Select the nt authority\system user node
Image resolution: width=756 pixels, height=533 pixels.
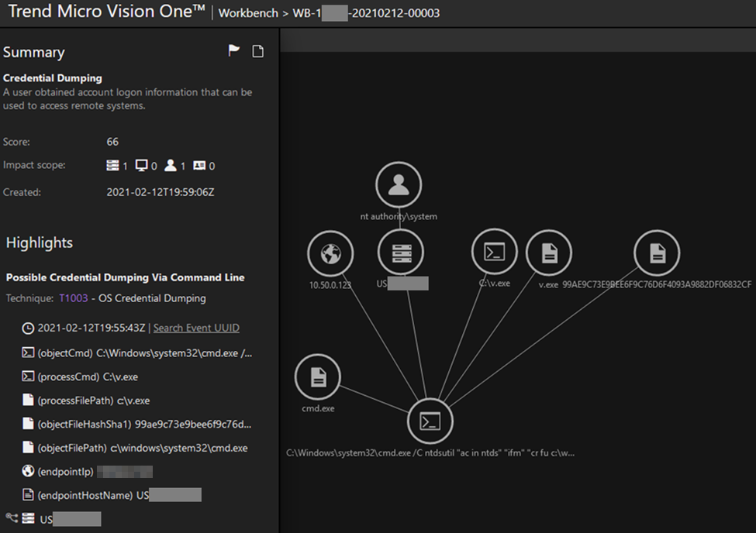coord(399,184)
